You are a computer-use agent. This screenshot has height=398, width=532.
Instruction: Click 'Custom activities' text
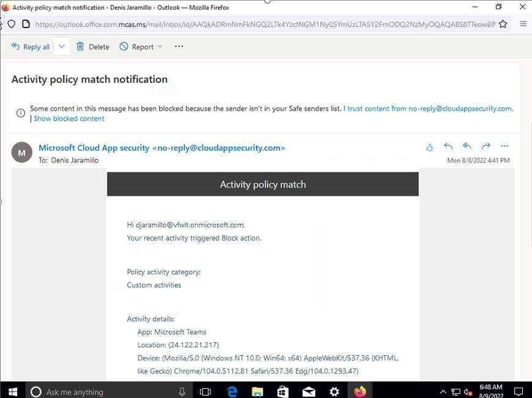(154, 285)
